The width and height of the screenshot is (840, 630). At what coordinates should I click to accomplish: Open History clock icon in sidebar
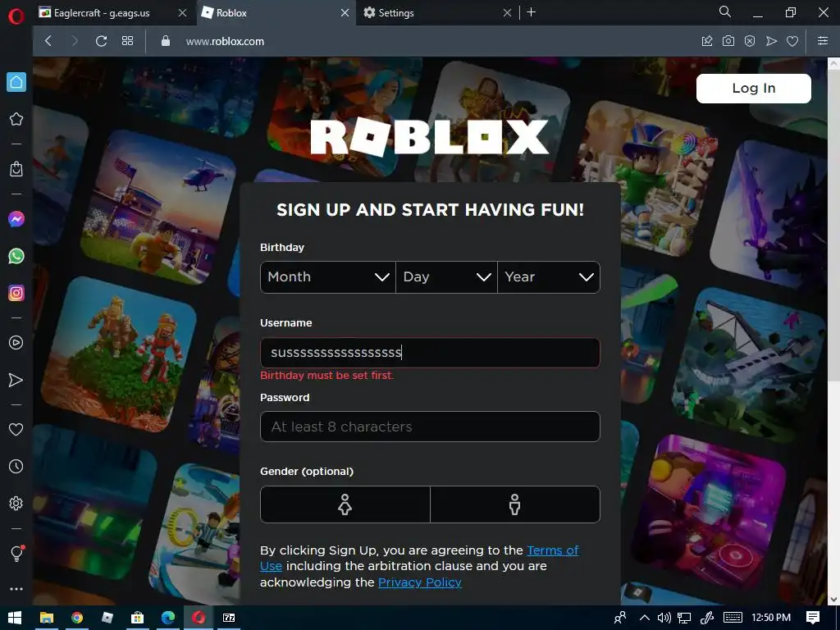(16, 467)
